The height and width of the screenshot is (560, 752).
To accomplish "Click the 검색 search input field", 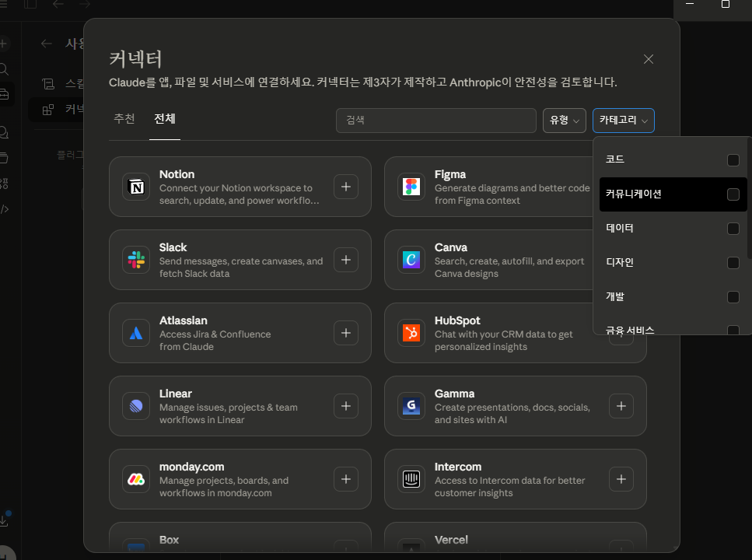I will [x=436, y=121].
